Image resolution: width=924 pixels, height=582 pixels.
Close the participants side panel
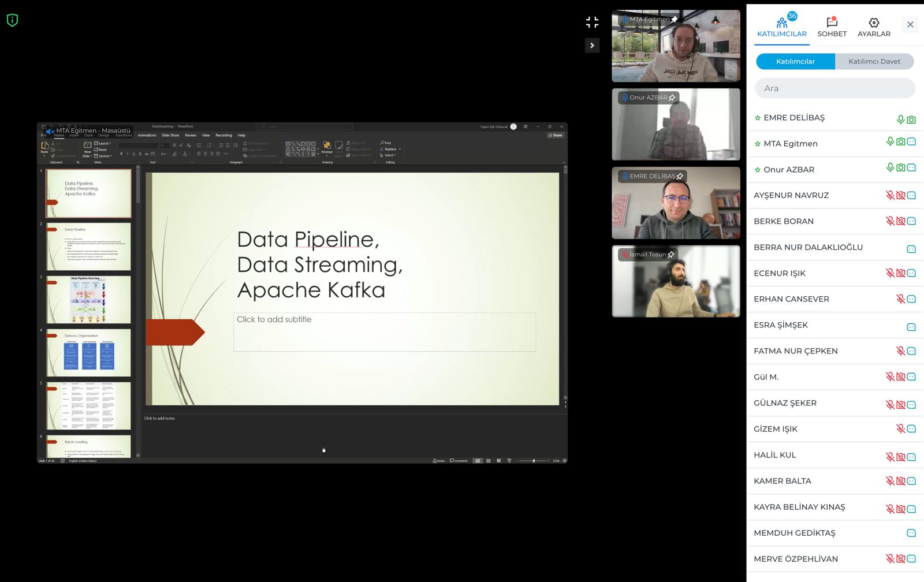(x=910, y=24)
